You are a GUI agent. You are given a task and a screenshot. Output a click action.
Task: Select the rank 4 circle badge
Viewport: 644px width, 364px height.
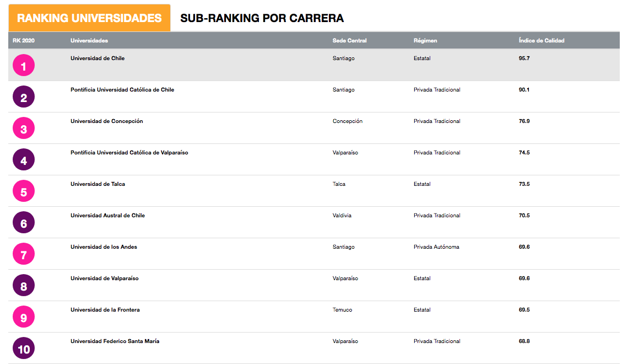(24, 159)
